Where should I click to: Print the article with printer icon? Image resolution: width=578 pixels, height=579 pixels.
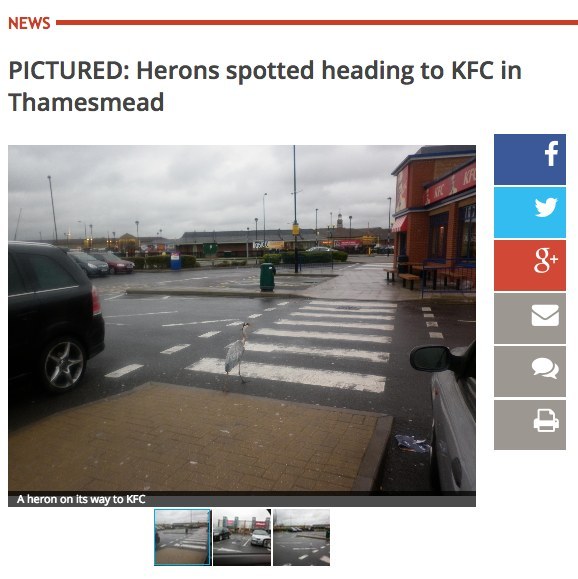coord(530,425)
